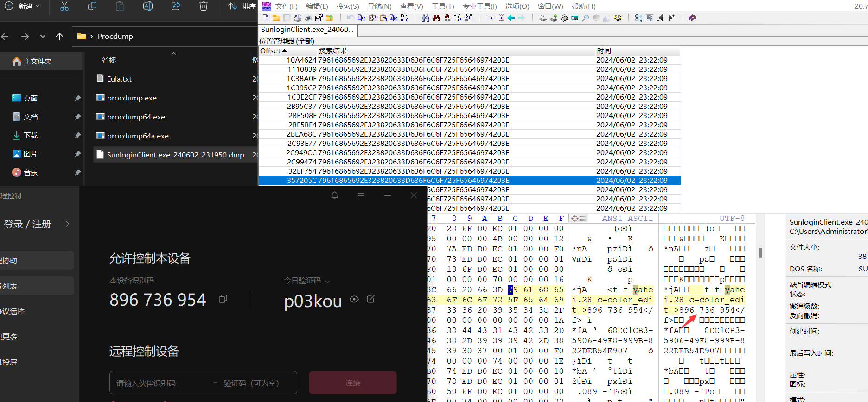This screenshot has width=868, height=402.
Task: Click the Rename icon in Explorer toolbar
Action: (x=148, y=6)
